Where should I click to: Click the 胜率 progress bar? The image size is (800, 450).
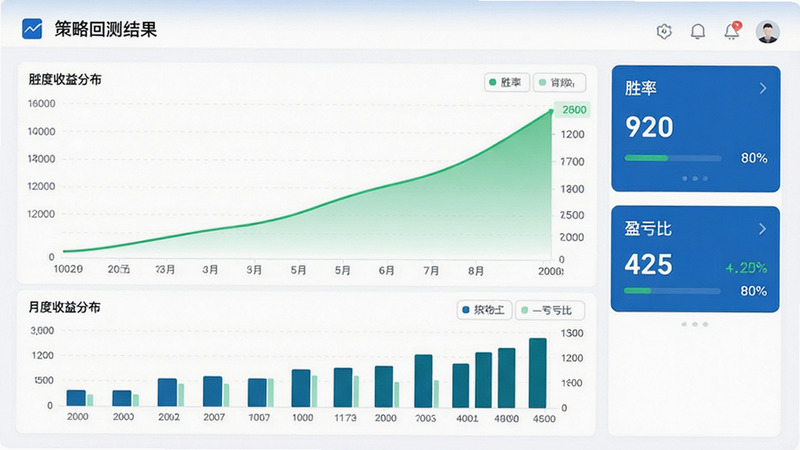673,158
